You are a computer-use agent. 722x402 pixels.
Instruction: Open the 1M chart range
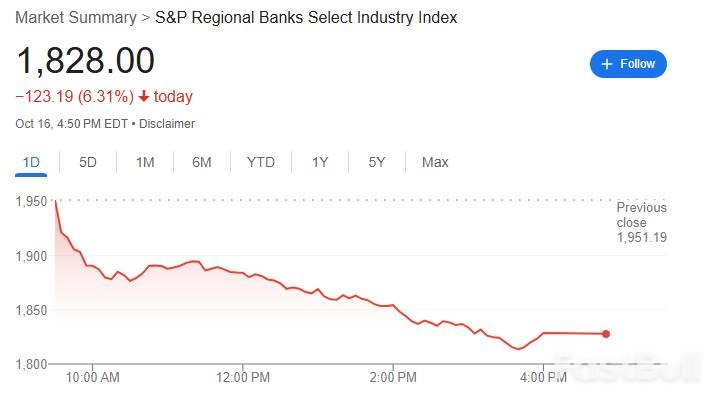(x=145, y=162)
